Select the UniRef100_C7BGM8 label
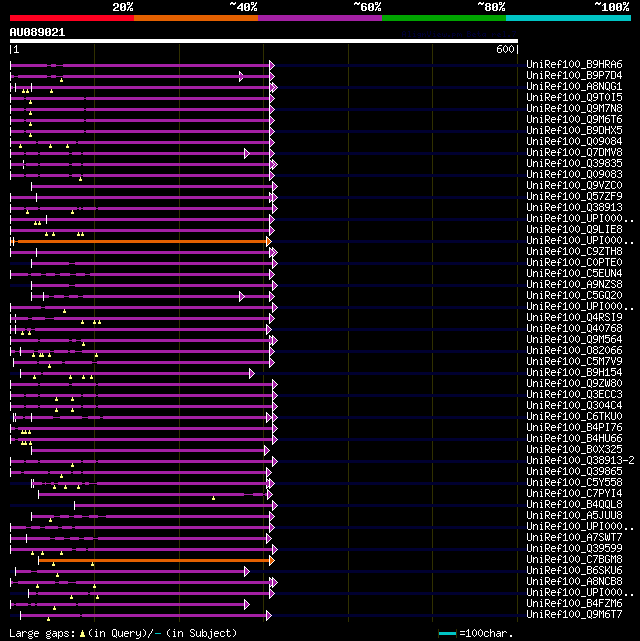The image size is (640, 641). click(x=574, y=560)
